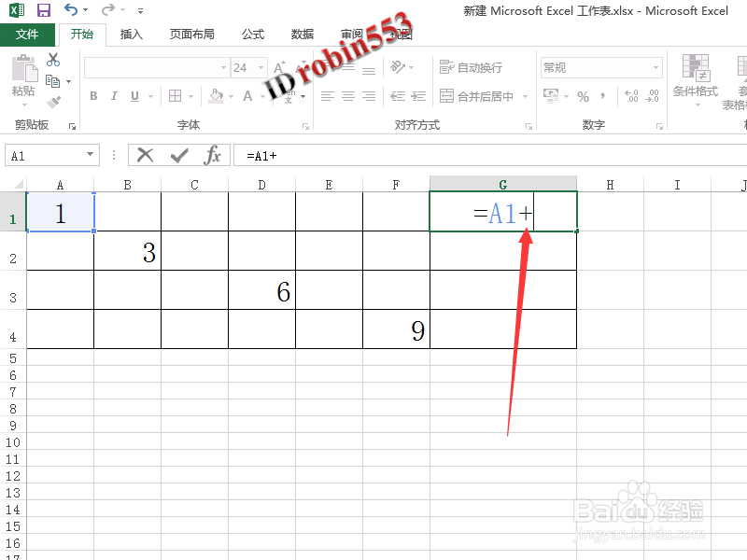
Task: Switch to the 插入 ribbon tab
Action: (129, 34)
